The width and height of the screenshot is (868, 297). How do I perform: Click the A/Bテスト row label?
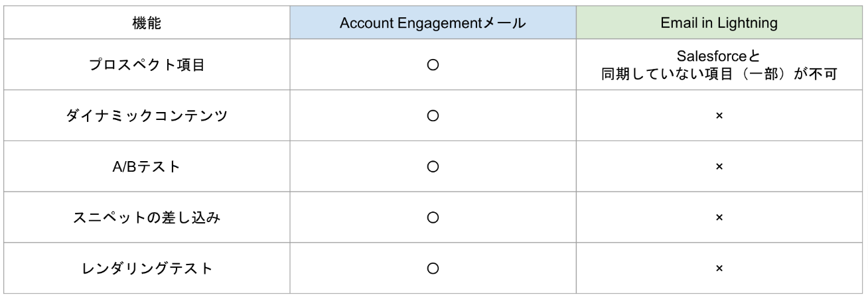tap(147, 166)
